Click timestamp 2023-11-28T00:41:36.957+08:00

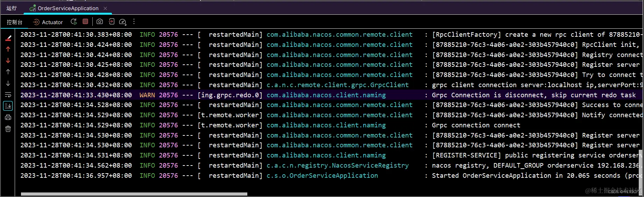pyautogui.click(x=76, y=175)
